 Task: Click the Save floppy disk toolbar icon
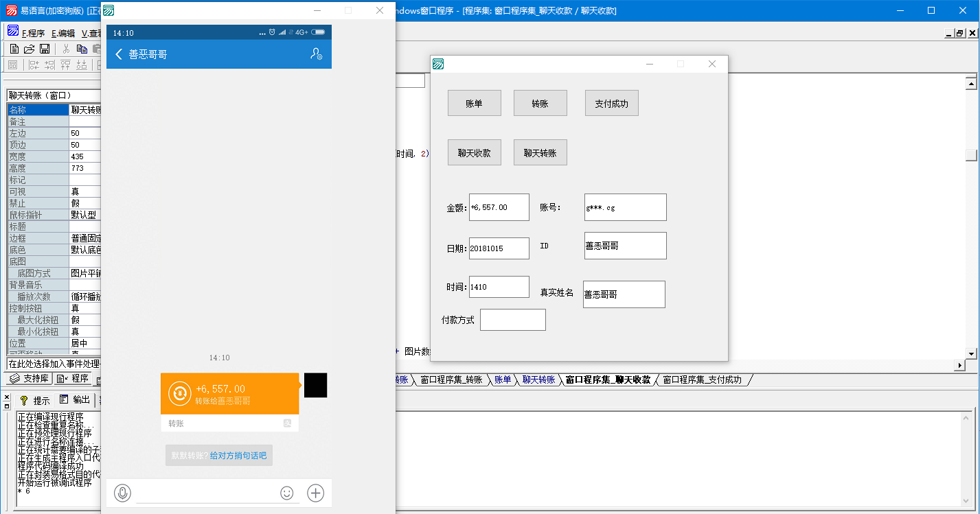45,49
